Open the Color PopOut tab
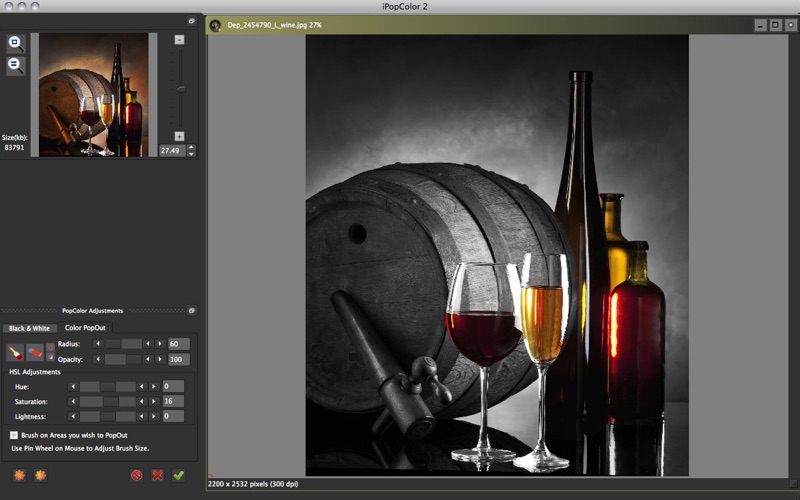This screenshot has height=500, width=800. (x=85, y=327)
